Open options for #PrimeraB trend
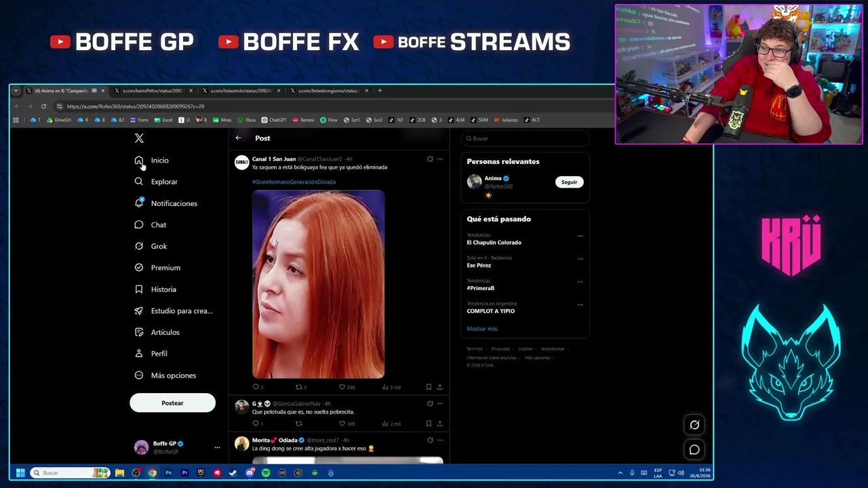This screenshot has height=488, width=868. [580, 282]
